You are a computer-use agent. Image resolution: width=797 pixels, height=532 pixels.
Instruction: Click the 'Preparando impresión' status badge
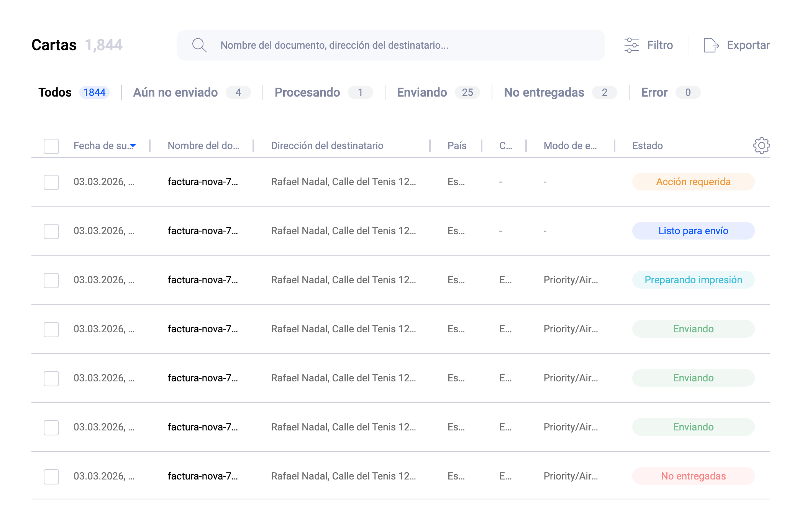693,280
